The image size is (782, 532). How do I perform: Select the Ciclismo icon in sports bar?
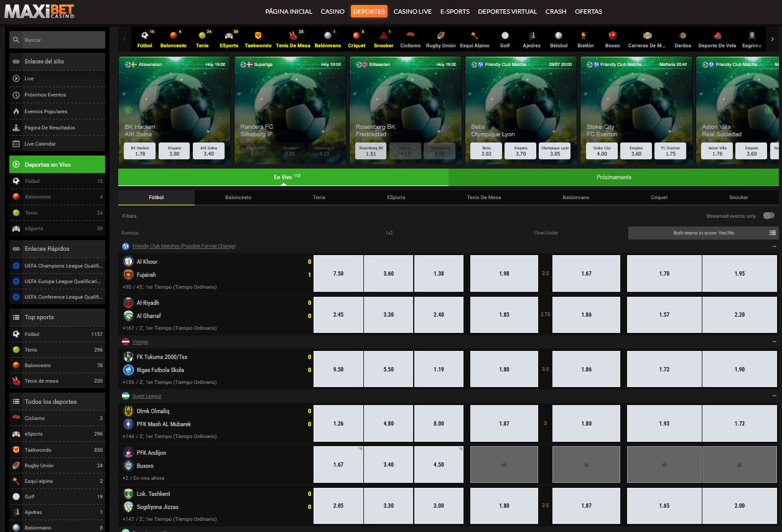click(410, 36)
